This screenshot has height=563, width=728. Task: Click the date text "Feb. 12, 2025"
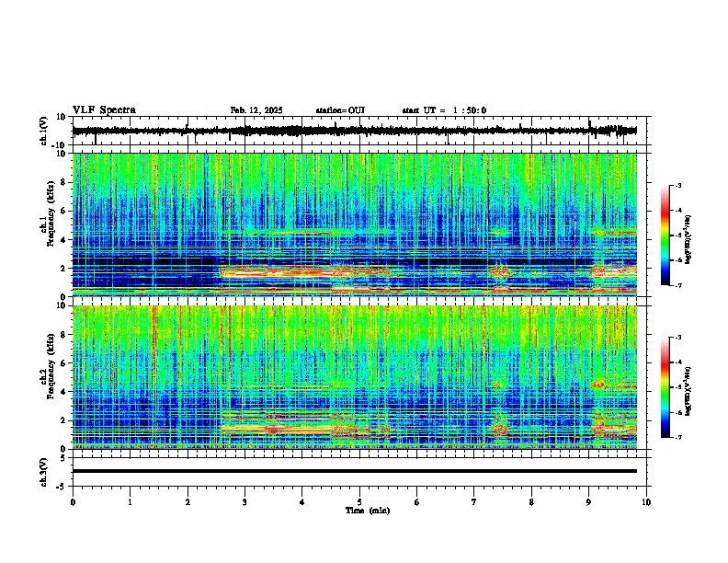pos(256,110)
